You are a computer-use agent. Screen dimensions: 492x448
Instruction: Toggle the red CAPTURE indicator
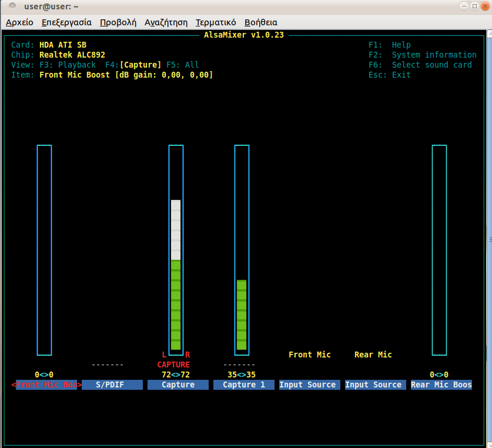(x=173, y=365)
